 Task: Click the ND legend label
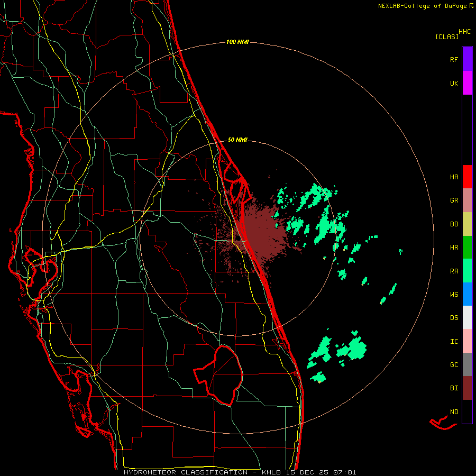pyautogui.click(x=454, y=412)
